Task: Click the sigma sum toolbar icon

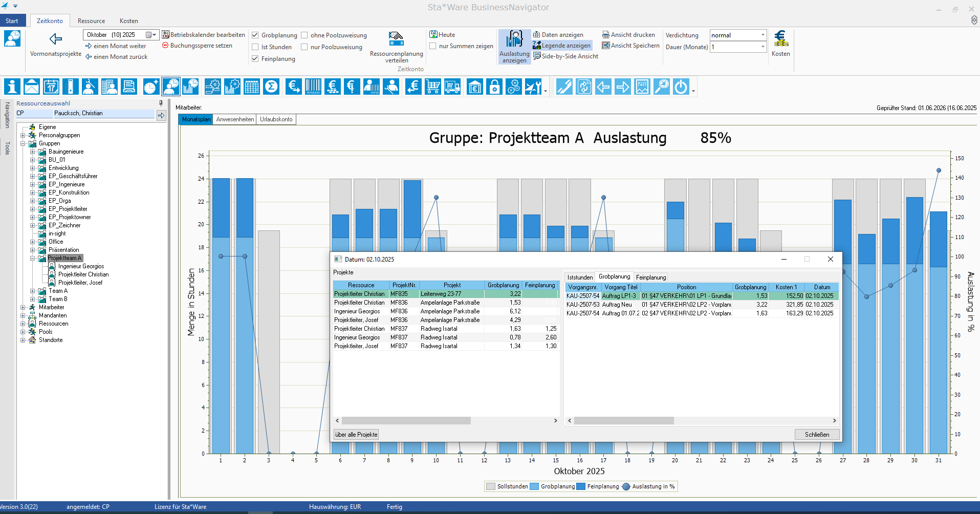Action: click(271, 87)
